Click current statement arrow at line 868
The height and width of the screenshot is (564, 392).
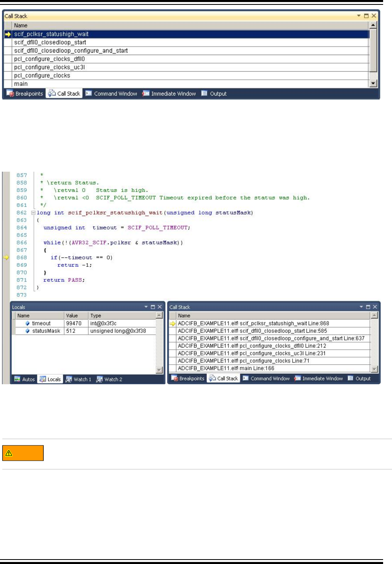6,258
